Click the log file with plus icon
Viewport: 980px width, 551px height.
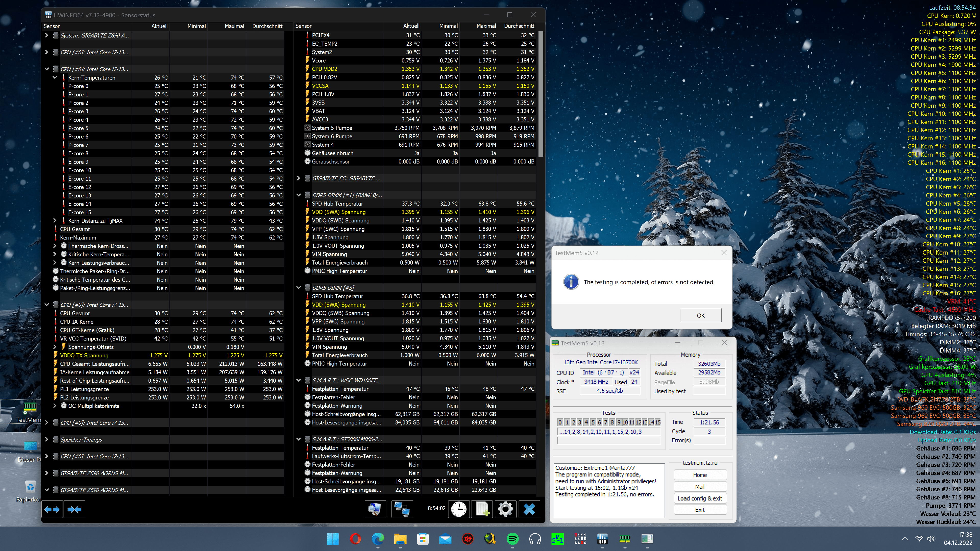click(x=482, y=509)
